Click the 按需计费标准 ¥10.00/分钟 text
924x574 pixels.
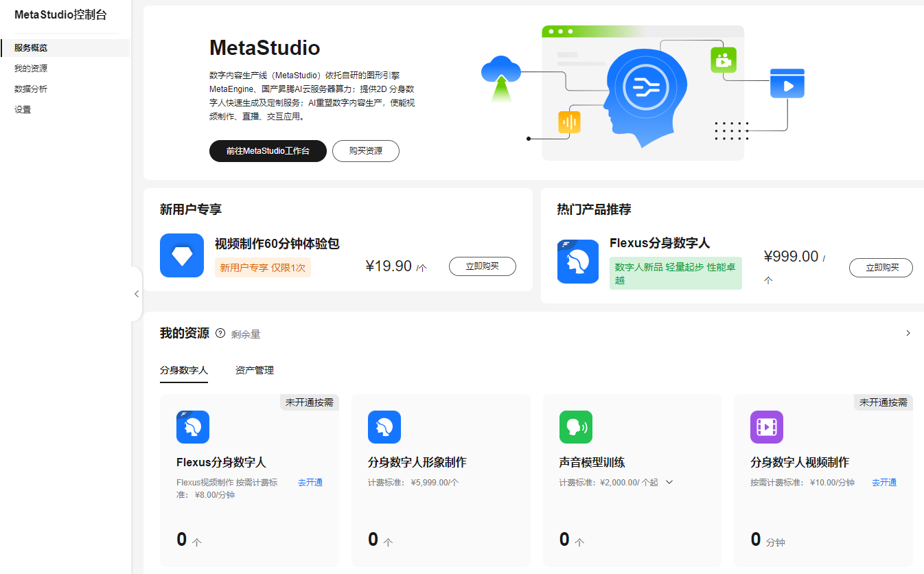802,483
